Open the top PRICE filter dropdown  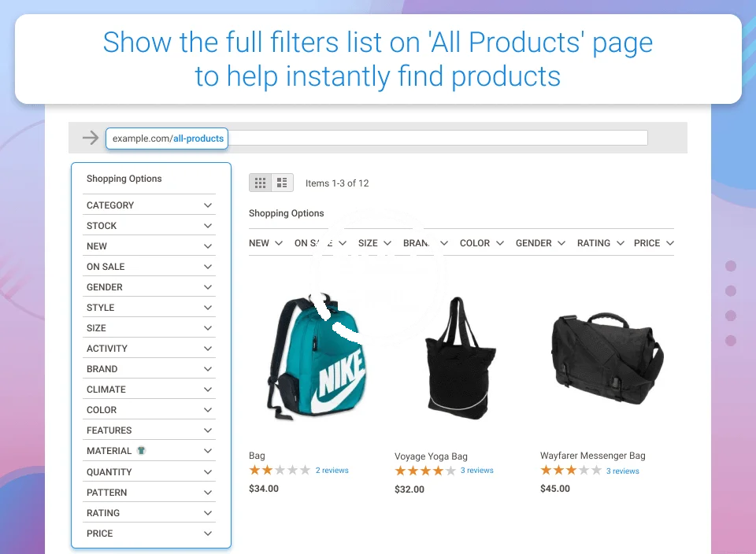pyautogui.click(x=654, y=243)
